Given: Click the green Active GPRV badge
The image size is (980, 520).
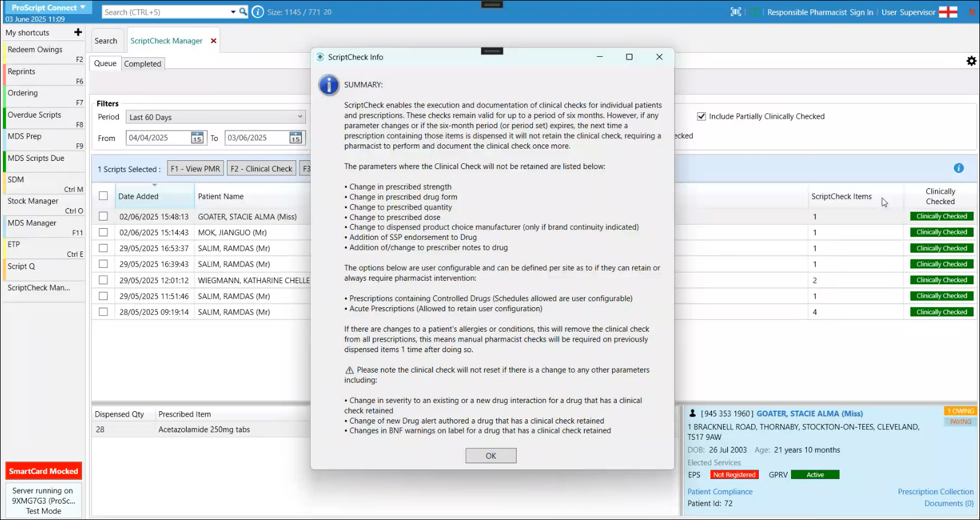Looking at the screenshot, I should 815,475.
